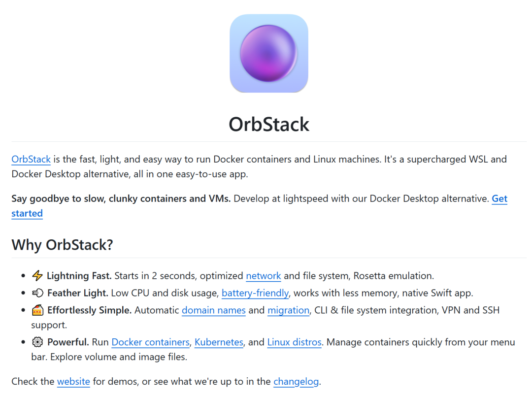Follow the migration link
The height and width of the screenshot is (397, 532).
tap(288, 310)
